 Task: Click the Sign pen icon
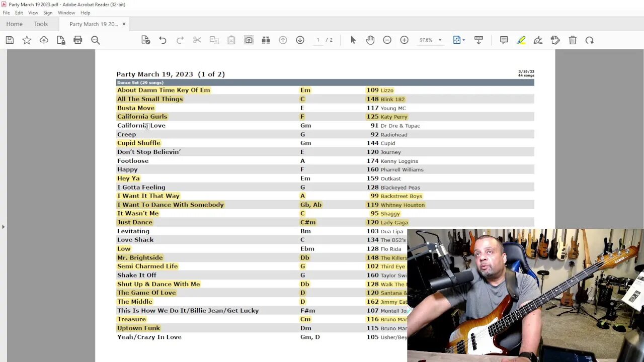point(538,40)
